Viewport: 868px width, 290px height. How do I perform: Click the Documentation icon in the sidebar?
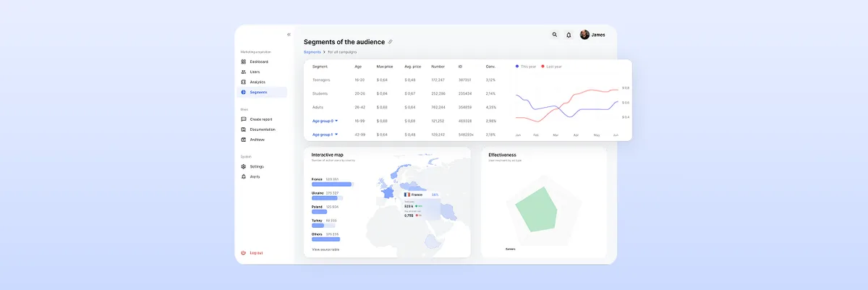[x=244, y=129]
